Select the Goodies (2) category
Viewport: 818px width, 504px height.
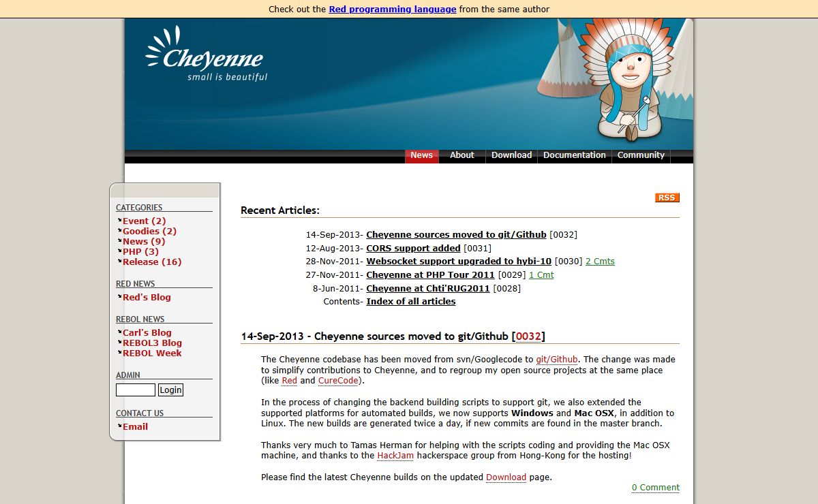coord(149,232)
